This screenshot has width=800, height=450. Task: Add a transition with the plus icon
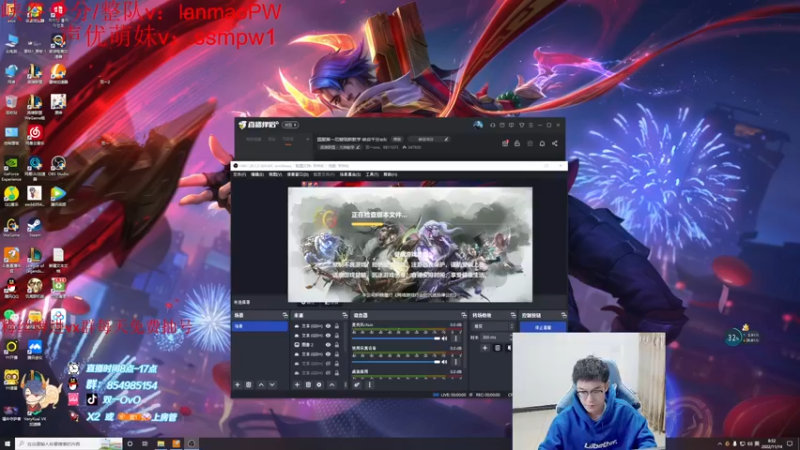[x=485, y=348]
